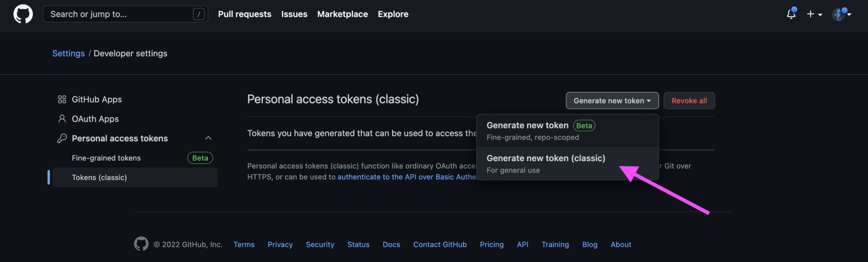Image resolution: width=868 pixels, height=262 pixels.
Task: Switch to the Tokens (classic) sidebar entry
Action: (x=100, y=177)
